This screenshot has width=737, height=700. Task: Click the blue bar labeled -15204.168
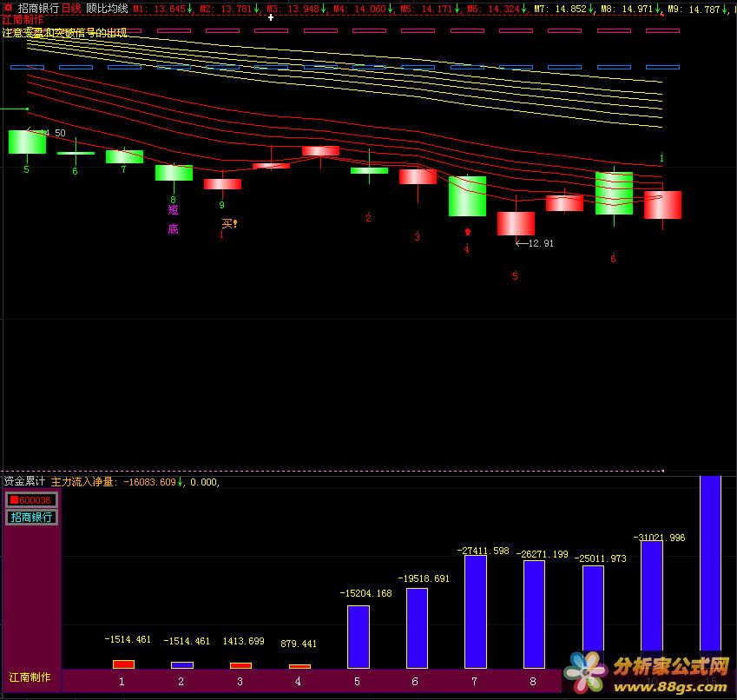click(359, 637)
